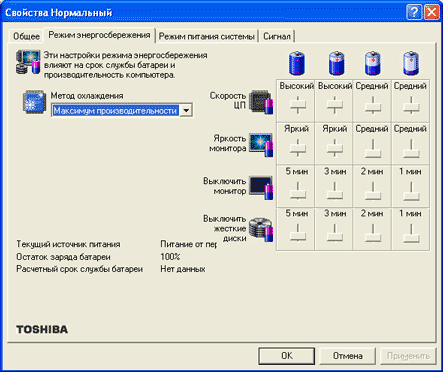Click the cooling method snowflake icon
The image size is (443, 372).
click(34, 102)
